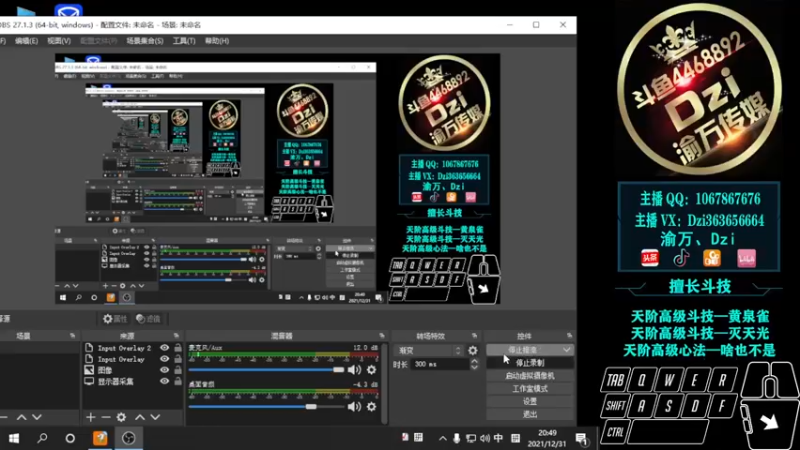Open 场景集合(S) menu
The height and width of the screenshot is (450, 800).
tap(145, 41)
